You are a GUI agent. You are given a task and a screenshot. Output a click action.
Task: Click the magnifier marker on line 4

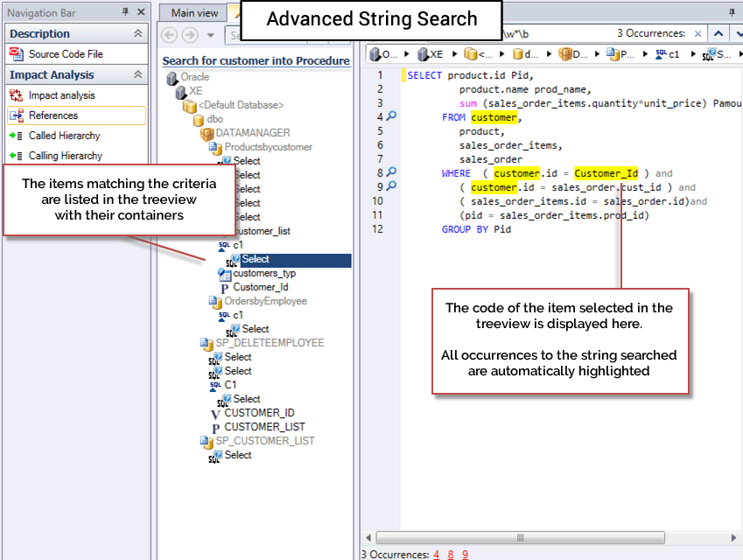[391, 117]
